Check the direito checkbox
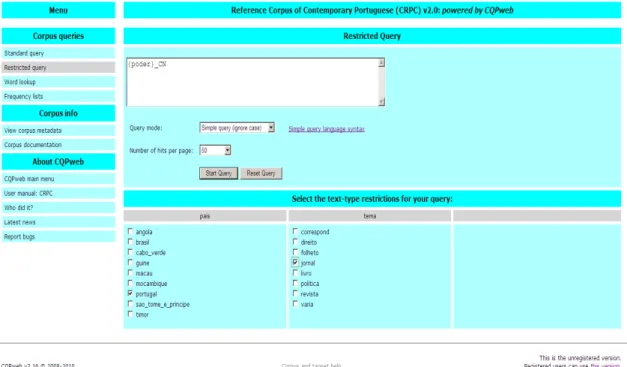This screenshot has width=627, height=367. [295, 241]
